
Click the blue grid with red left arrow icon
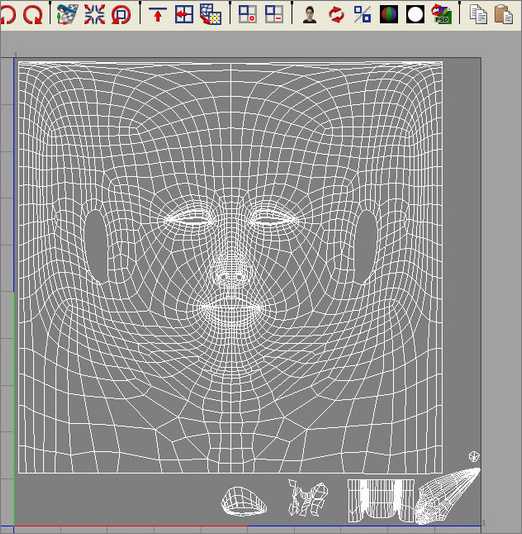coord(184,15)
